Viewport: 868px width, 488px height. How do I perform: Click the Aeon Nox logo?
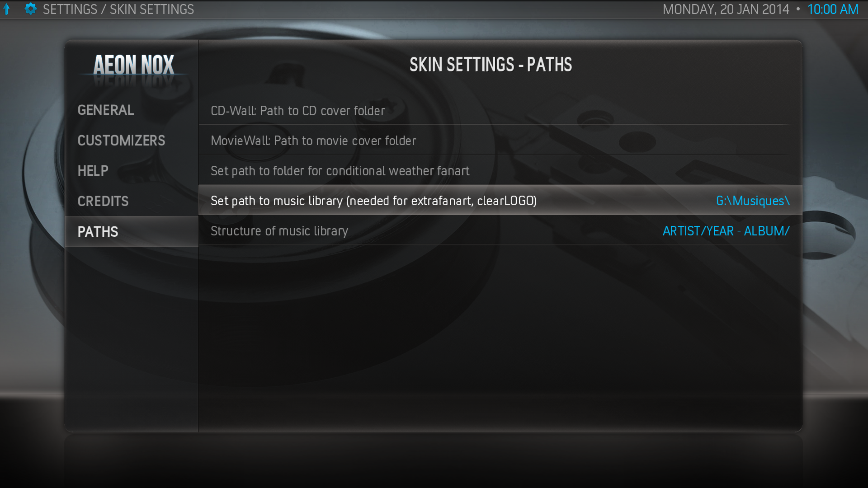point(133,66)
